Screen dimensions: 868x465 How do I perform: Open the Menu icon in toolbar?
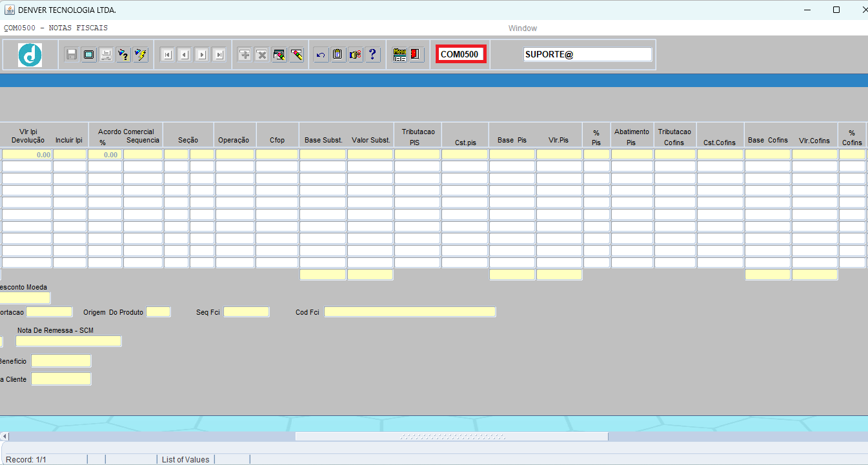click(399, 55)
